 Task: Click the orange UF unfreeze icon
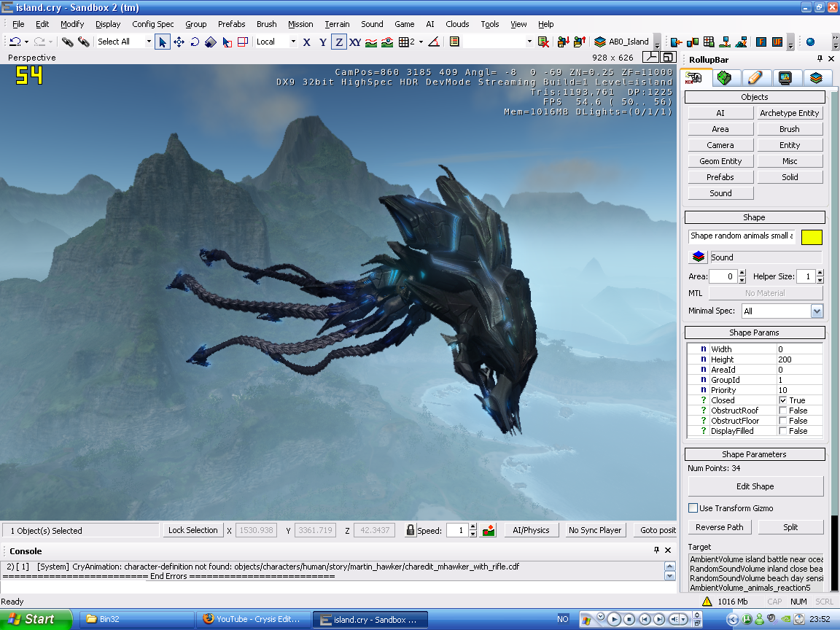777,42
